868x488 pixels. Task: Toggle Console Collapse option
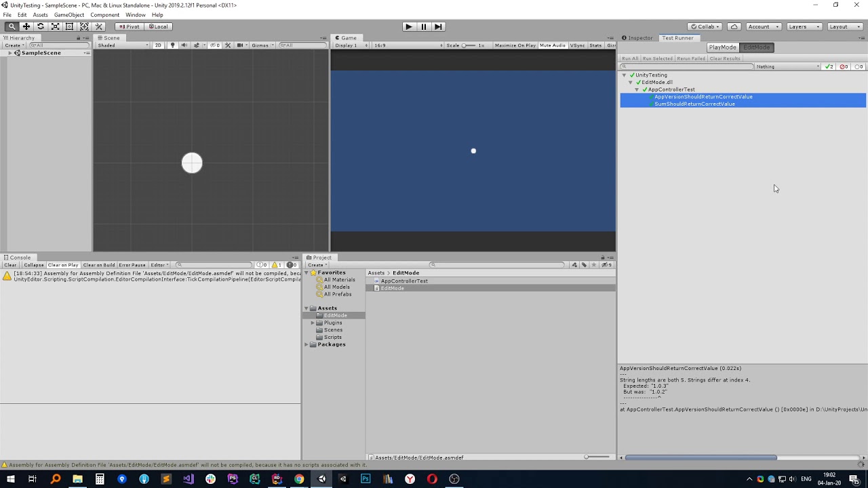click(x=33, y=265)
